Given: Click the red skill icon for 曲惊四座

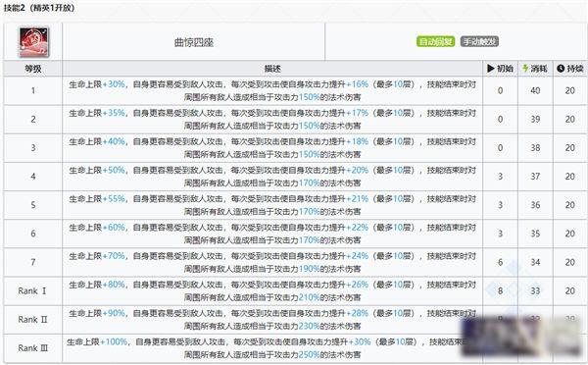Looking at the screenshot, I should click(x=33, y=41).
